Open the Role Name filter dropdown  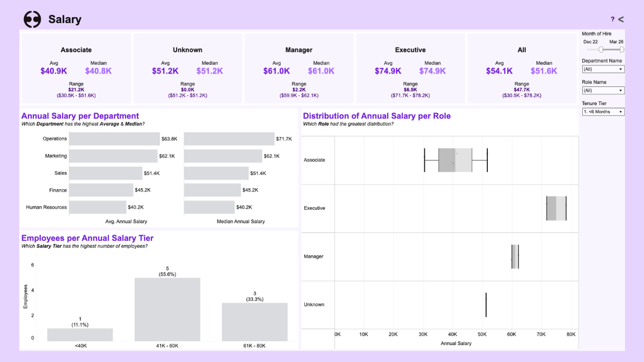point(603,90)
